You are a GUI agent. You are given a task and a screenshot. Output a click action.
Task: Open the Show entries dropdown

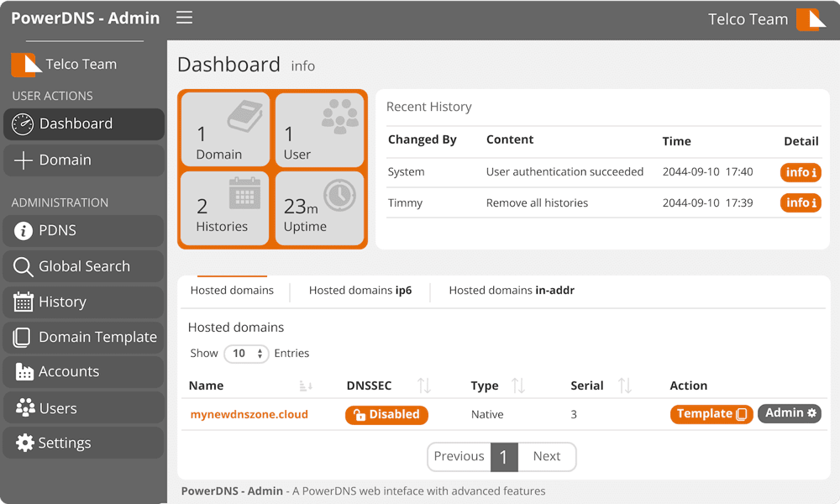click(x=246, y=354)
